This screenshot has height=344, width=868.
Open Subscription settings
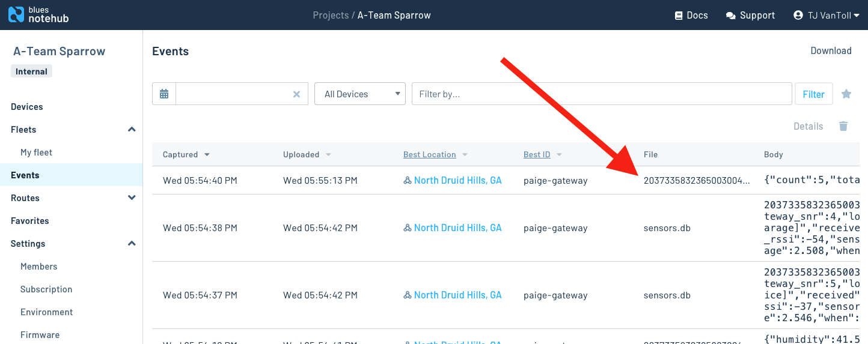[x=46, y=289]
